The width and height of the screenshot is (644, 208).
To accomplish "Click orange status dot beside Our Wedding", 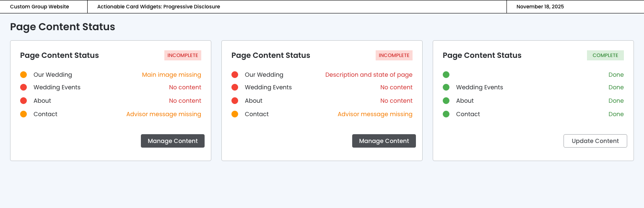I will coord(23,75).
